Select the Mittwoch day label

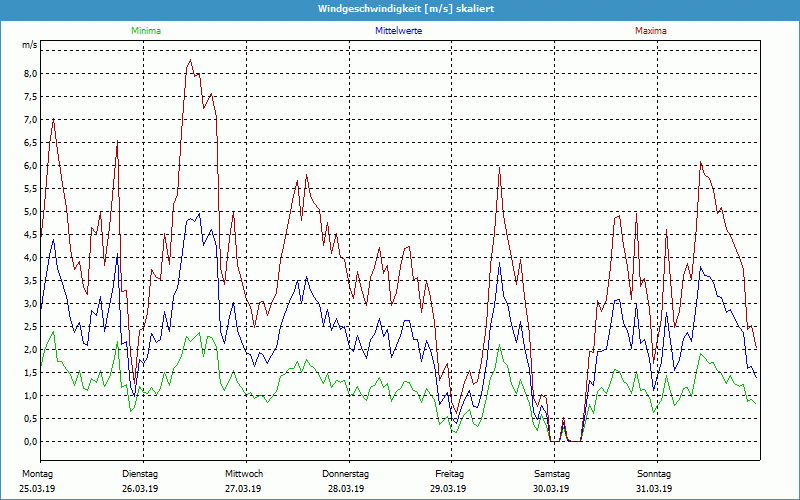tap(244, 473)
